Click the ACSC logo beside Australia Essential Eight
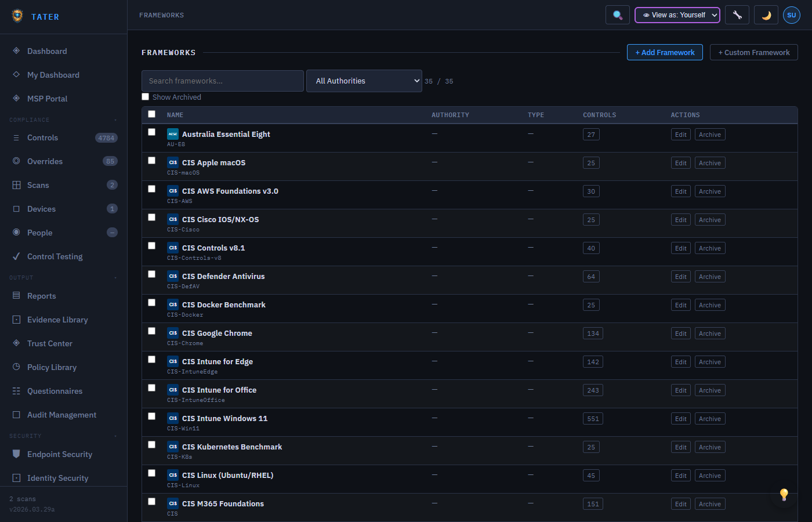Screen dimensions: 812x522 pos(173,134)
